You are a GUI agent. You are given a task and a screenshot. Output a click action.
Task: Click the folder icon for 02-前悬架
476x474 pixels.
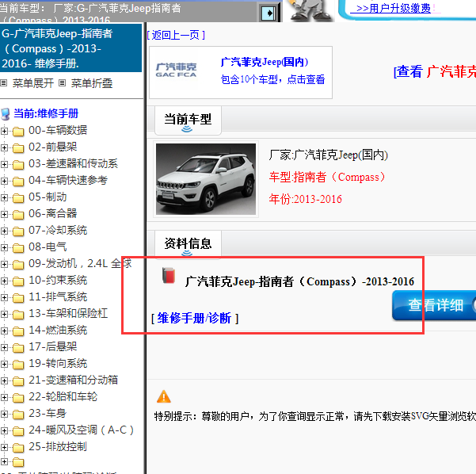click(x=18, y=148)
